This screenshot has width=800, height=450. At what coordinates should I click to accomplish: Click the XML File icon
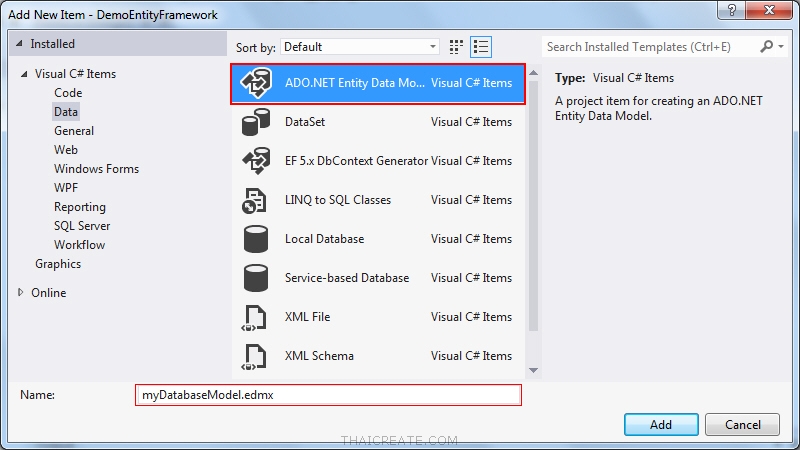click(254, 317)
